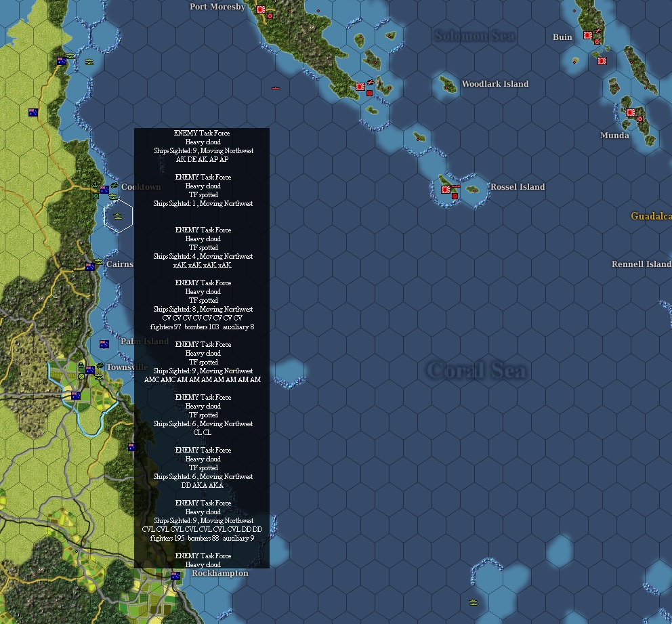Select the Japanese base flag at Buin
Viewport: 672px width, 624px height.
pyautogui.click(x=588, y=35)
